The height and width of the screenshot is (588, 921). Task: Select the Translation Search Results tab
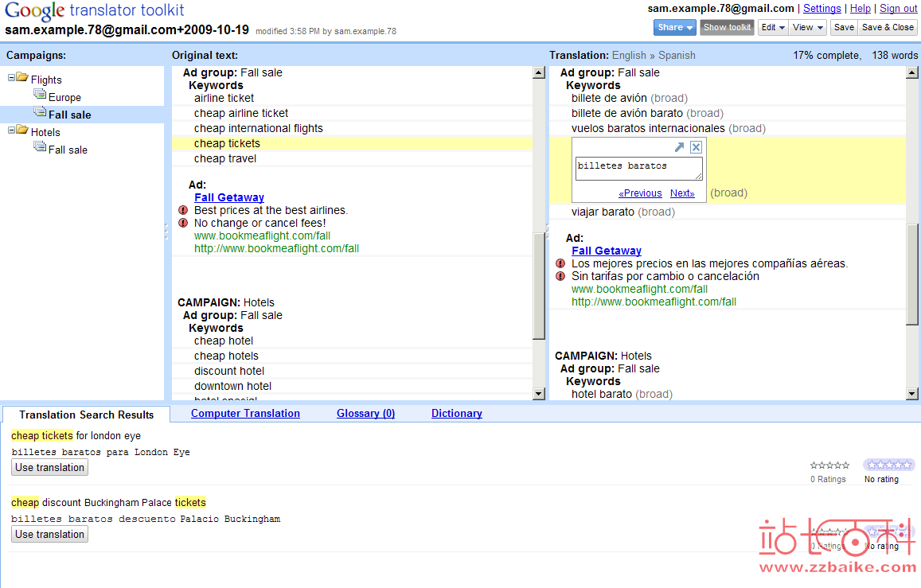click(86, 415)
